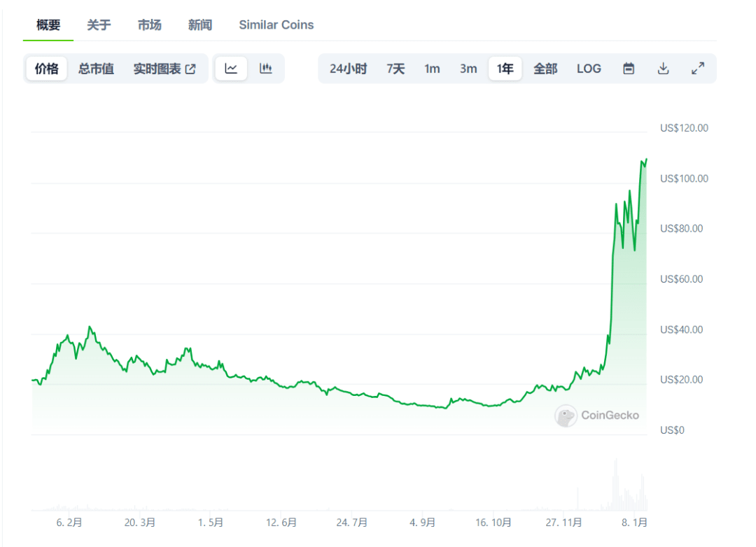Screen dimensions: 756x547
Task: Enable LOG scale on the chart
Action: click(589, 69)
